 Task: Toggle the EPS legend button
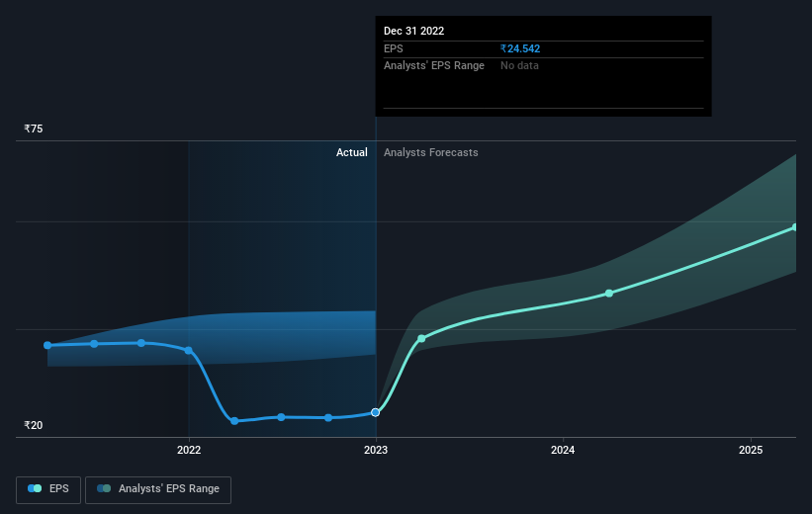coord(48,489)
